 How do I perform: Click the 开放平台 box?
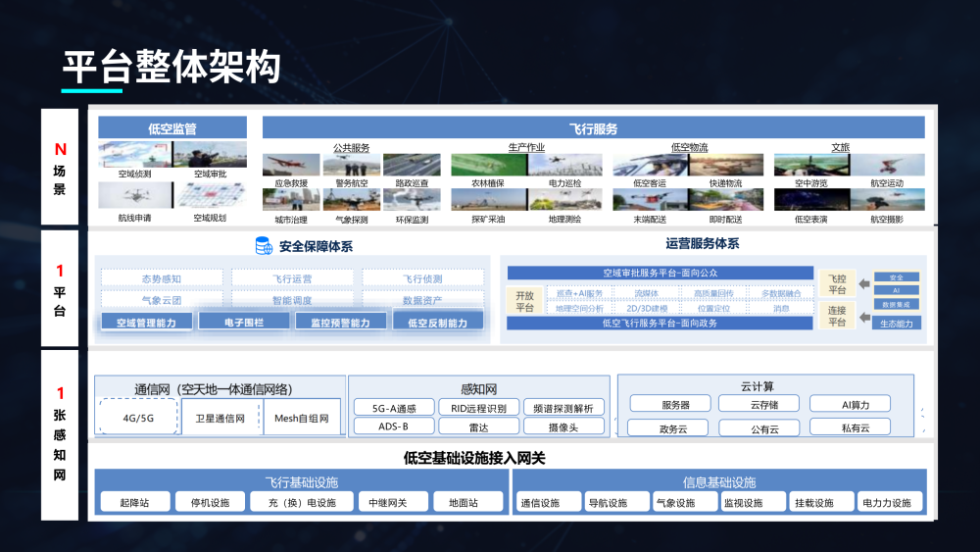click(x=524, y=301)
